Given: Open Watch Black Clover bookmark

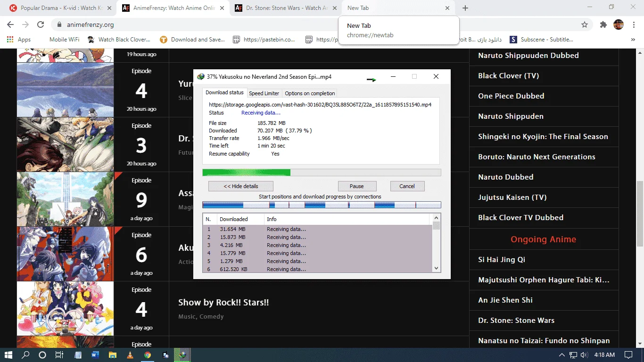Looking at the screenshot, I should point(119,40).
